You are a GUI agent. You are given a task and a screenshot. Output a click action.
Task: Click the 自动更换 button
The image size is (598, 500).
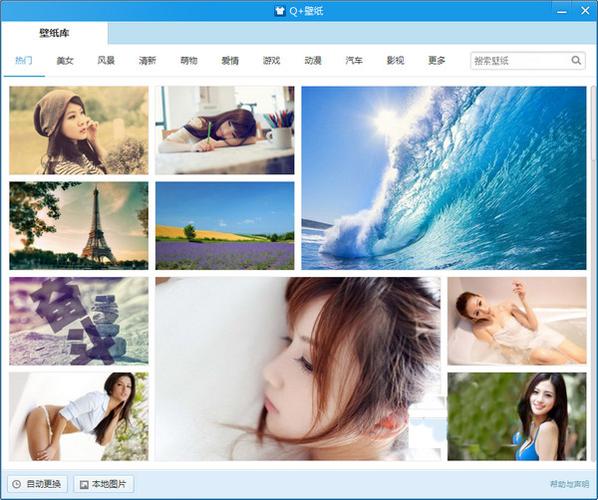tap(37, 484)
